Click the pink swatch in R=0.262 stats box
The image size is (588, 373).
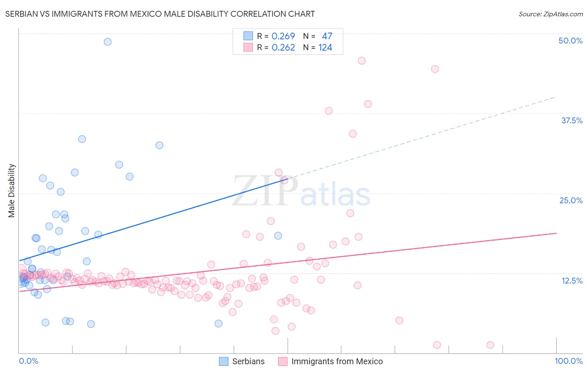pyautogui.click(x=248, y=47)
